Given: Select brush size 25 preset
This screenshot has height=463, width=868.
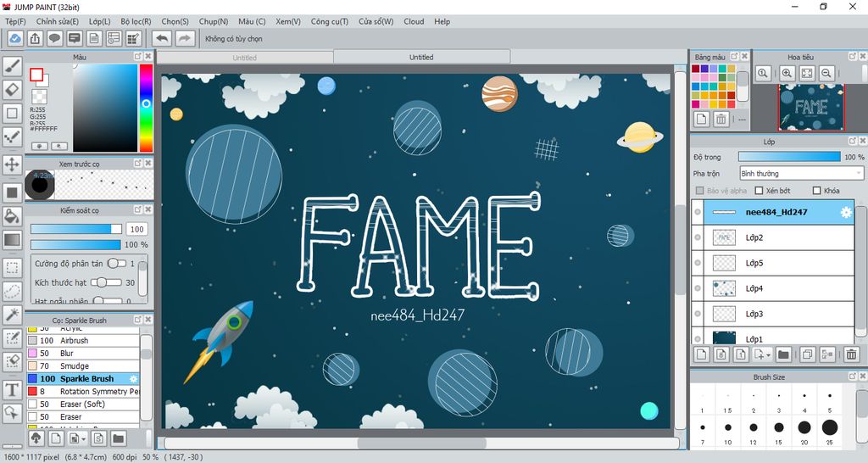Looking at the screenshot, I should 829,427.
